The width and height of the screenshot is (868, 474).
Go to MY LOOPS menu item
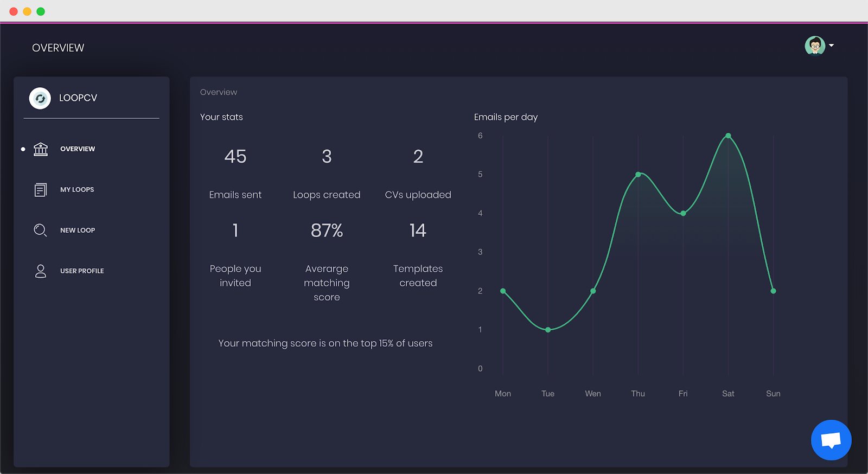coord(77,190)
